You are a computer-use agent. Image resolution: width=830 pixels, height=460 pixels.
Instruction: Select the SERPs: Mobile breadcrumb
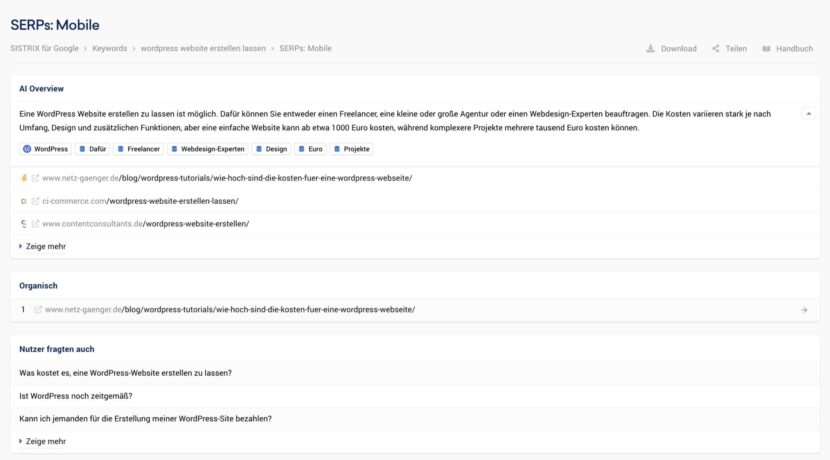(305, 48)
